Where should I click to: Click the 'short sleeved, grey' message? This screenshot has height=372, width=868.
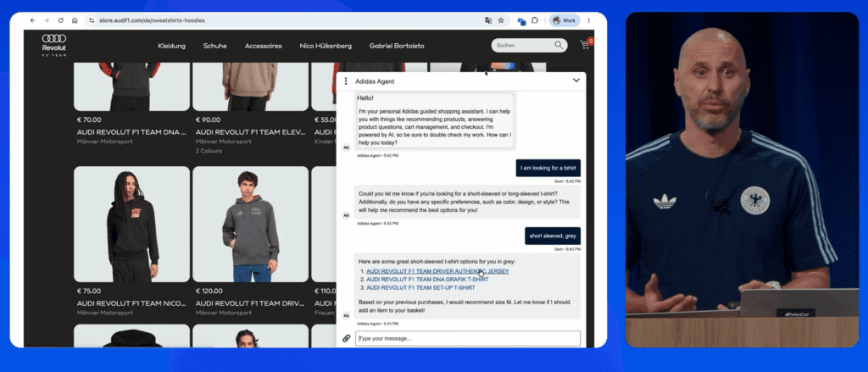pyautogui.click(x=553, y=236)
